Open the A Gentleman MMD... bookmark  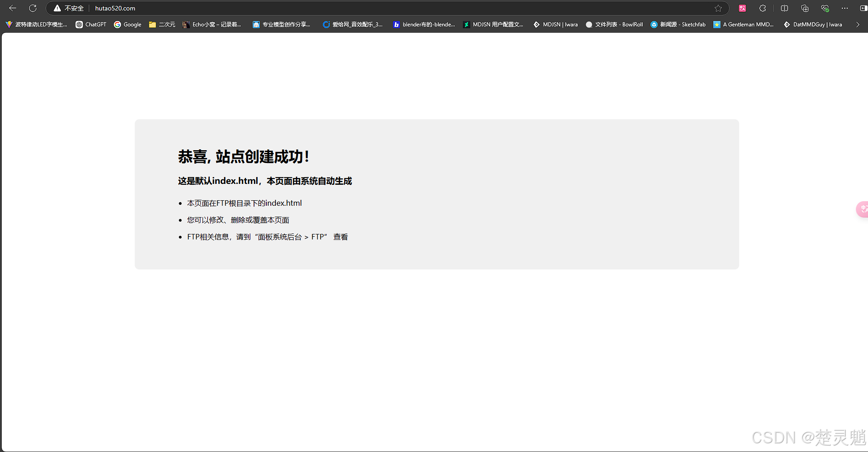point(744,25)
